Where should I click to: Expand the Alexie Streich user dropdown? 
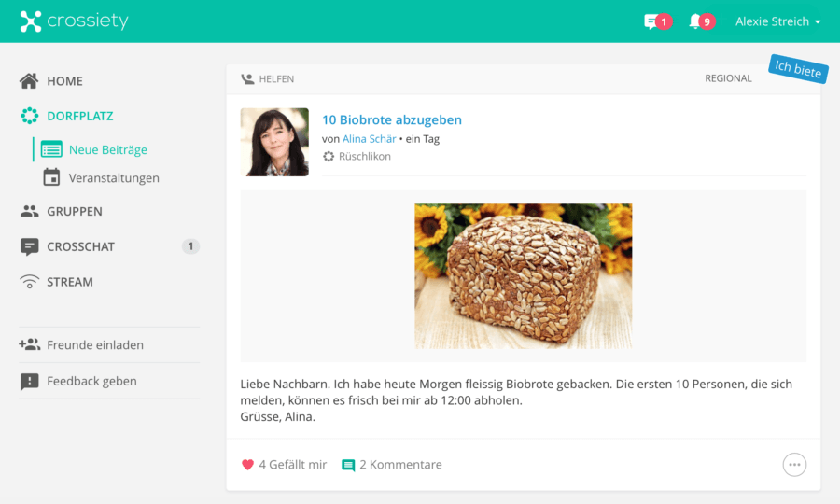777,21
